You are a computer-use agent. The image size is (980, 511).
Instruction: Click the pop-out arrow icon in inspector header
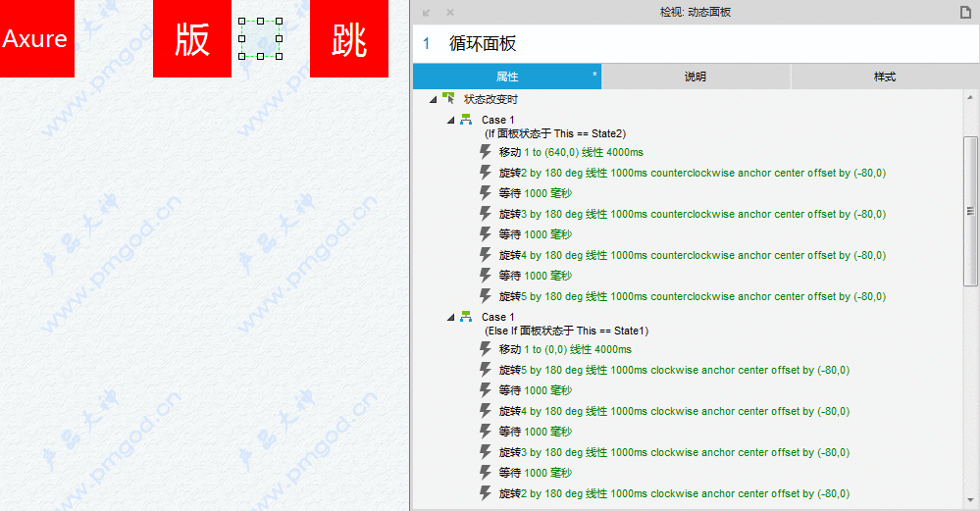[x=427, y=13]
